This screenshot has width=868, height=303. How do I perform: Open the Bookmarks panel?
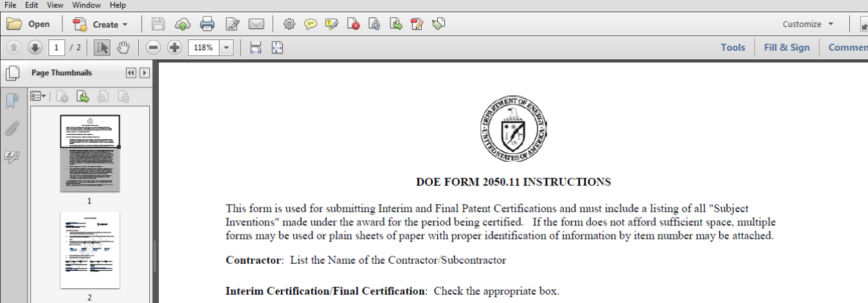coord(12,101)
